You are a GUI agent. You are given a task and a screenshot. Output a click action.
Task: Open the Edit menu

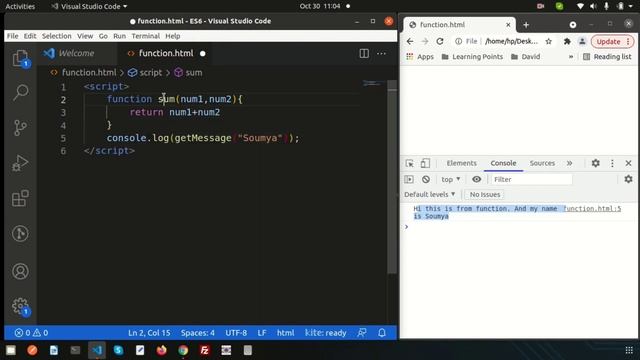coord(30,36)
